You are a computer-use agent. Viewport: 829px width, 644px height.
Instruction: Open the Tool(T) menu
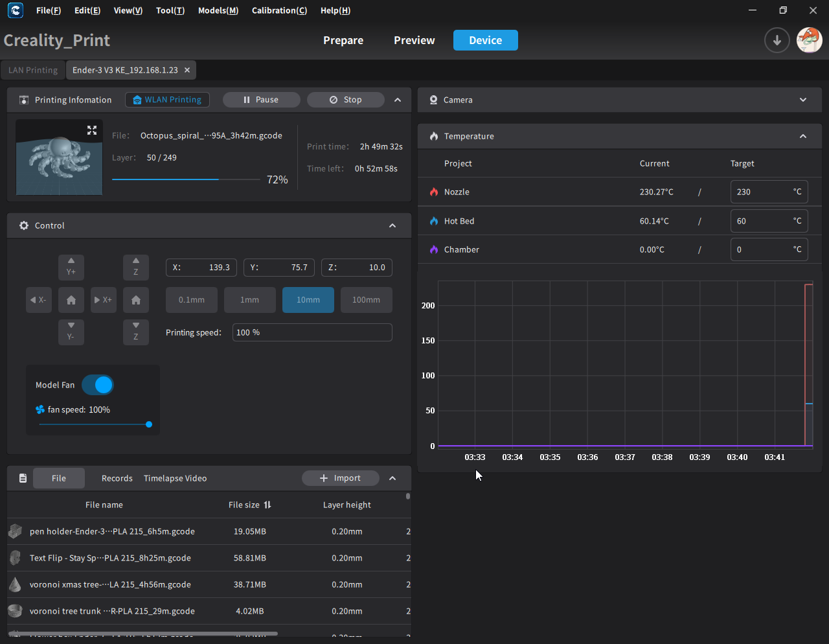(x=170, y=10)
